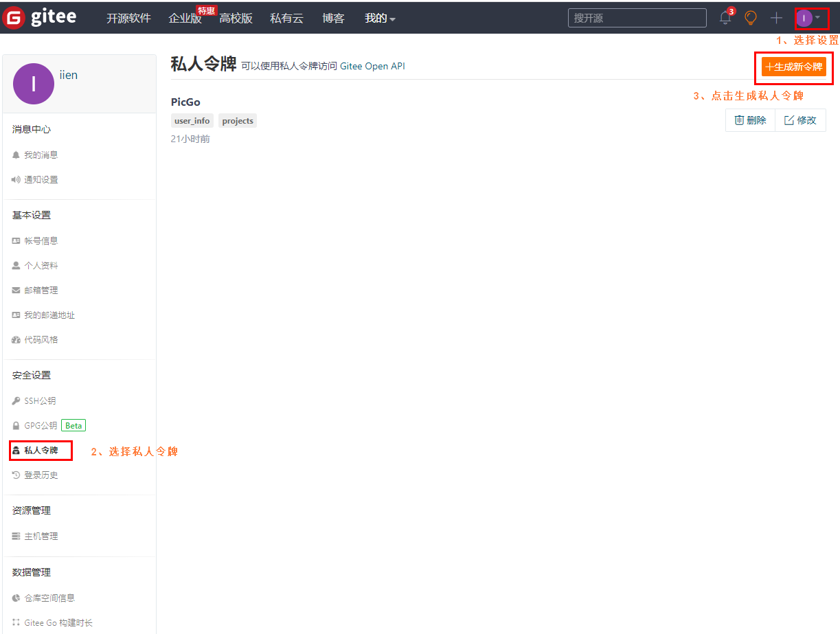Open 代码风格 in sidebar
The height and width of the screenshot is (634, 840).
pos(41,340)
